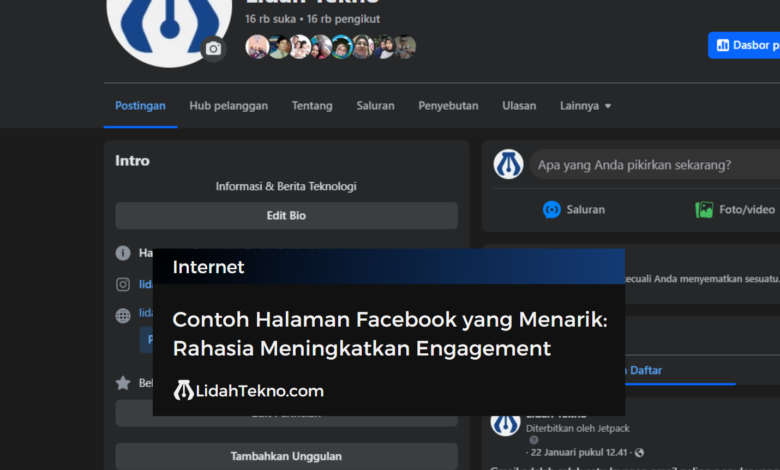Click the page avatar beside the post composer
Image resolution: width=780 pixels, height=470 pixels.
pyautogui.click(x=508, y=164)
